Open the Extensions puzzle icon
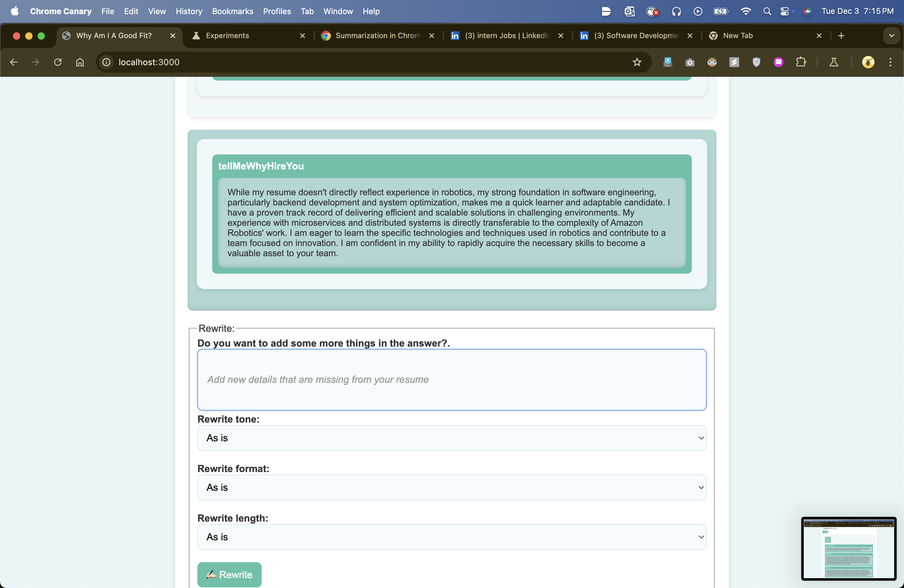Image resolution: width=904 pixels, height=588 pixels. click(801, 62)
